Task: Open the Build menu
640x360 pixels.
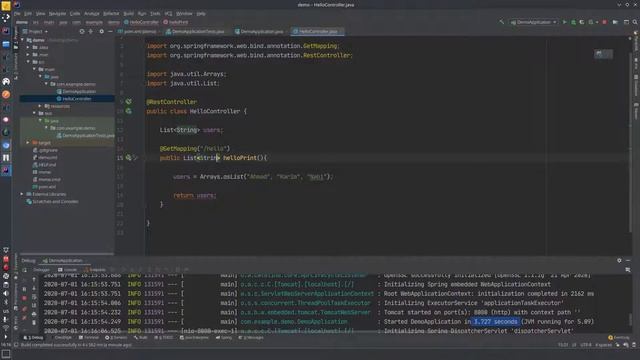Action: tap(129, 13)
